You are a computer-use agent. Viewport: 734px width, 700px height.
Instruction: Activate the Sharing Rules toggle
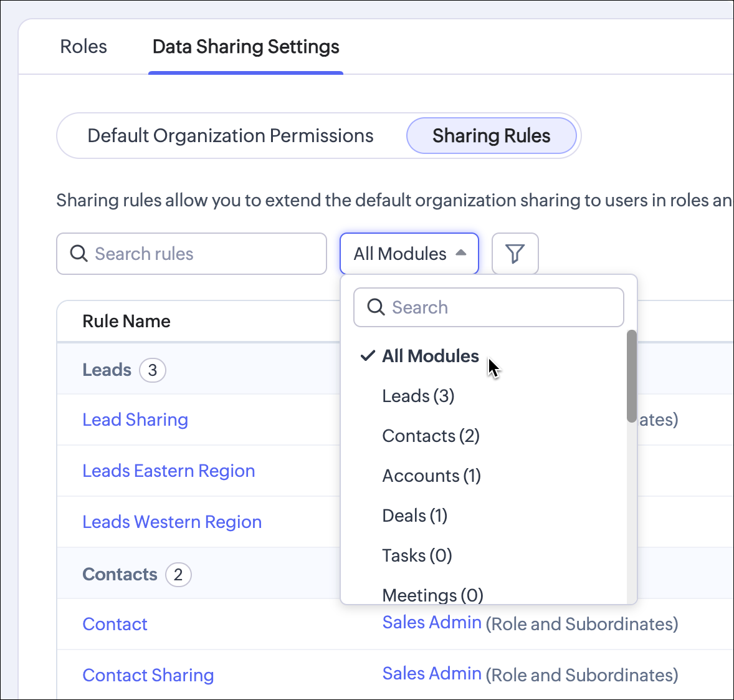491,136
